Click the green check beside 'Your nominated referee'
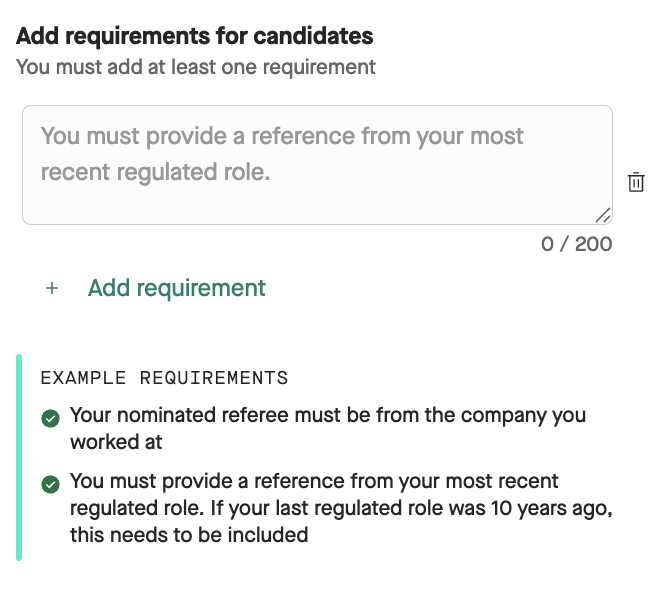 pos(50,418)
